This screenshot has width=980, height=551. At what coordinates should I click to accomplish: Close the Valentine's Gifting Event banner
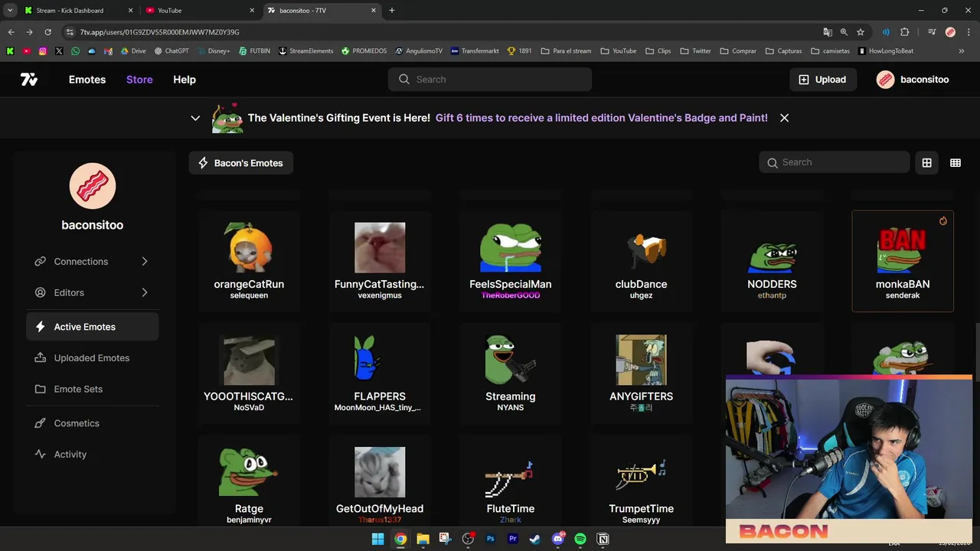pos(784,118)
